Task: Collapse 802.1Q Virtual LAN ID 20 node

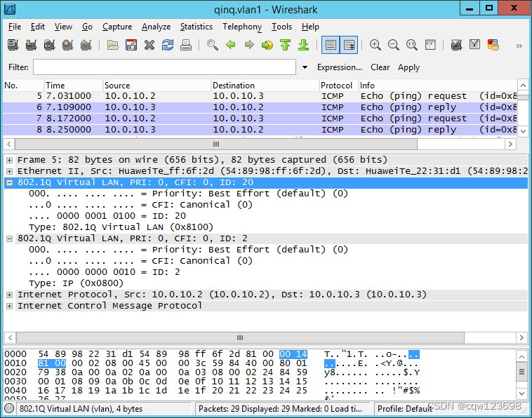Action: [x=10, y=182]
